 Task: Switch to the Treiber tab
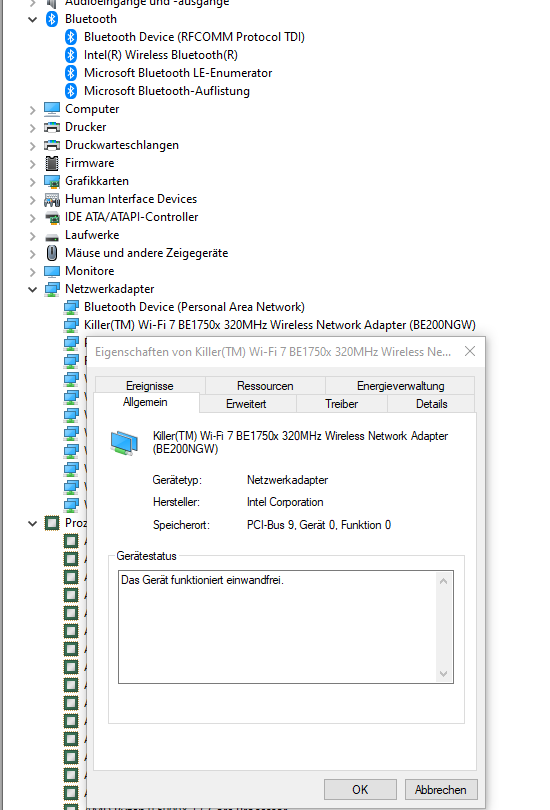[x=341, y=404]
